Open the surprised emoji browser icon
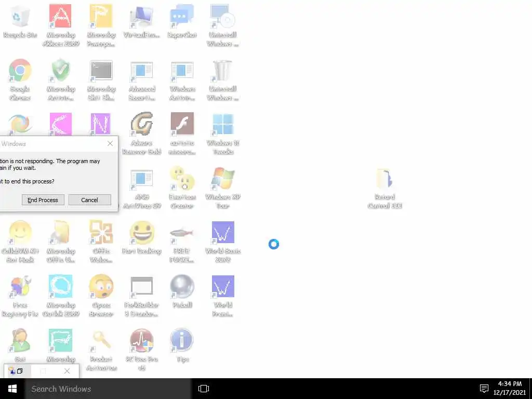The width and height of the screenshot is (532, 399). (x=101, y=296)
